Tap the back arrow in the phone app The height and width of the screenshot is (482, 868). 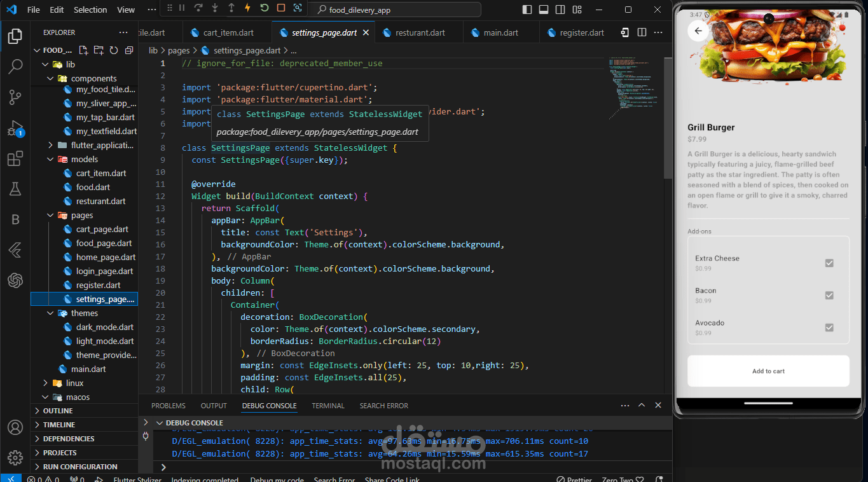698,31
